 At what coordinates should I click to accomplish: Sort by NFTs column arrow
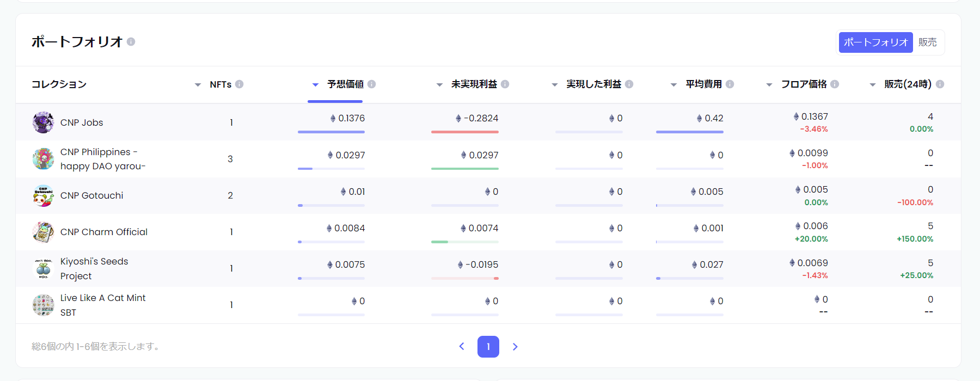(198, 84)
